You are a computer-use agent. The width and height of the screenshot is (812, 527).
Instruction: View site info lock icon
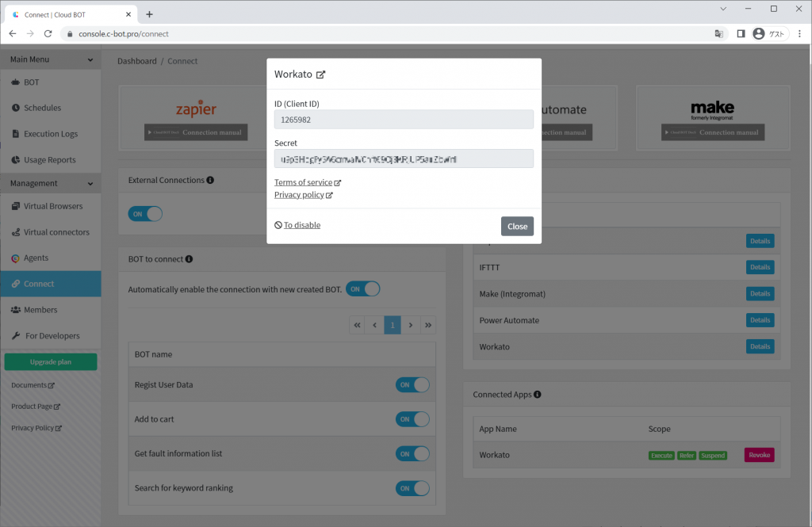pos(70,33)
